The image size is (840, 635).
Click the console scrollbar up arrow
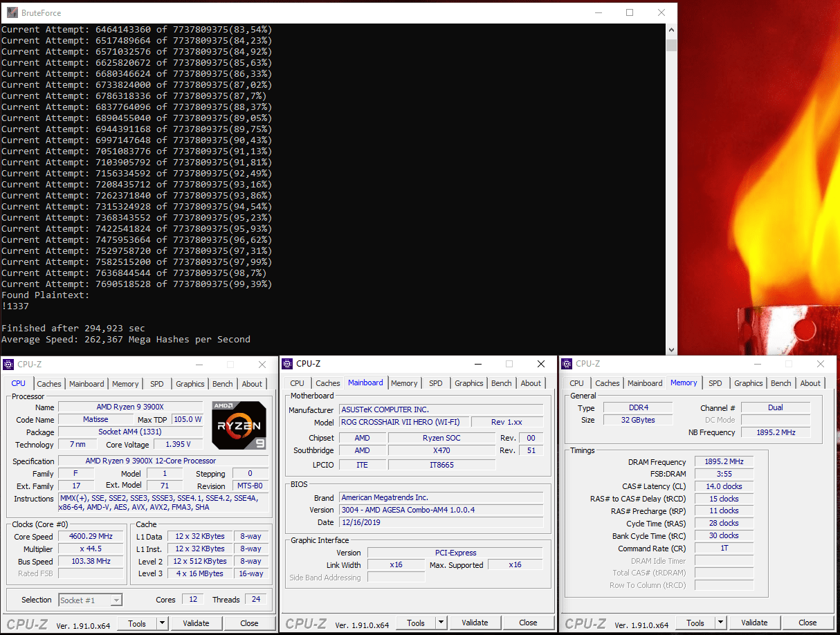[x=671, y=30]
